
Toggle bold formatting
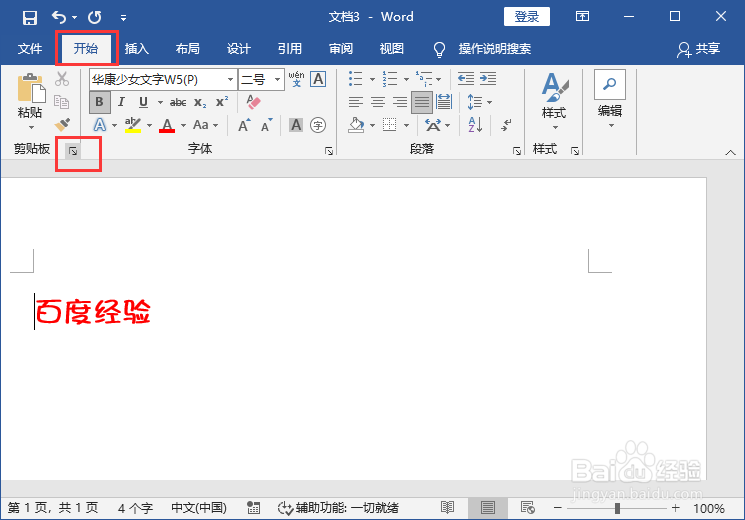[x=99, y=102]
